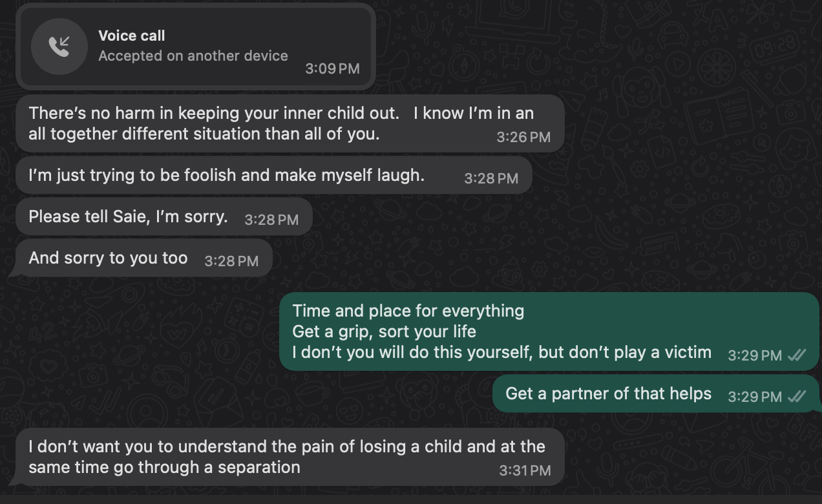The width and height of the screenshot is (822, 504).
Task: Open the "Voice call" title in the call bubble
Action: pos(131,36)
